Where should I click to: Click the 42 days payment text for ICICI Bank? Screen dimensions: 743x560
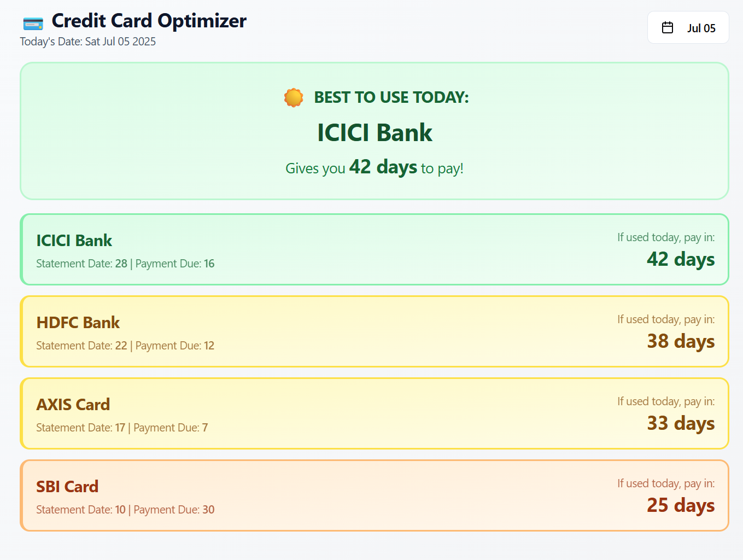pos(680,259)
